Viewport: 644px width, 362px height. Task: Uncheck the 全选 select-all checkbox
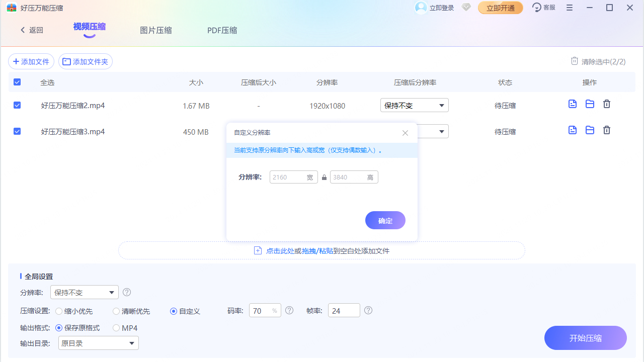(17, 81)
